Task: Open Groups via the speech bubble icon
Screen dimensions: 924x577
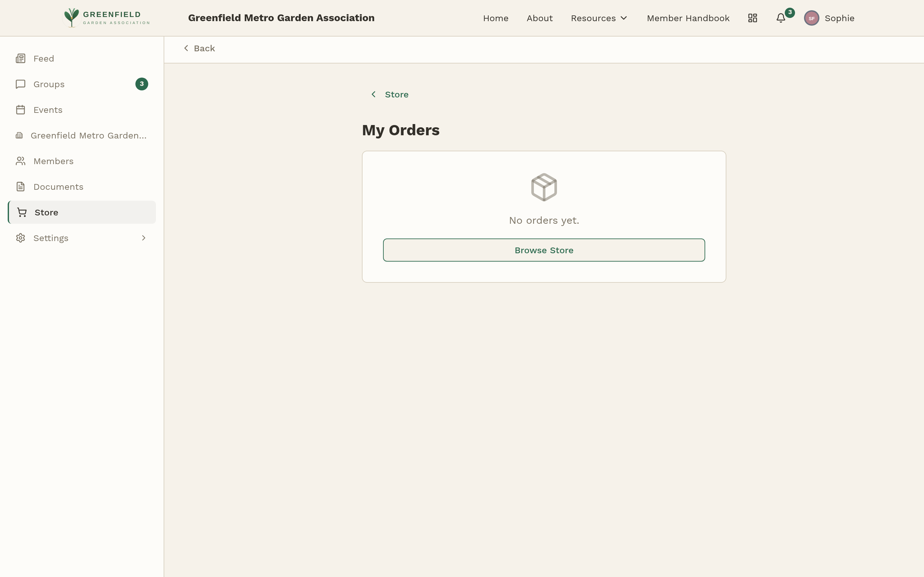Action: [21, 84]
